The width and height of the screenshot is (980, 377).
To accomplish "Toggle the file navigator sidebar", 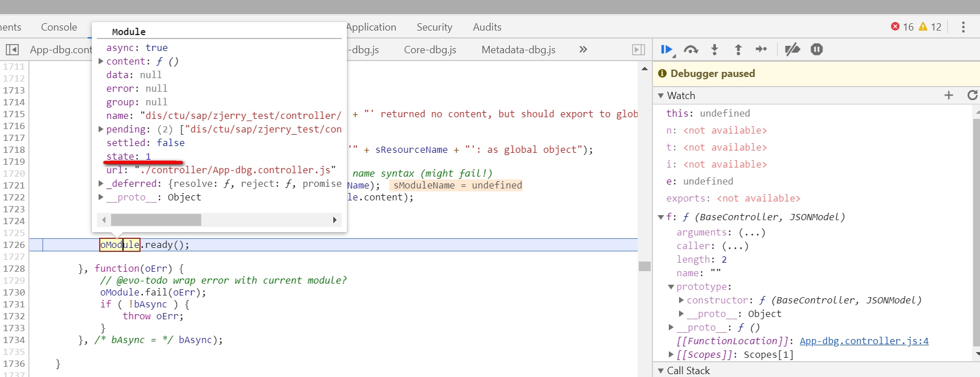I will pyautogui.click(x=12, y=50).
